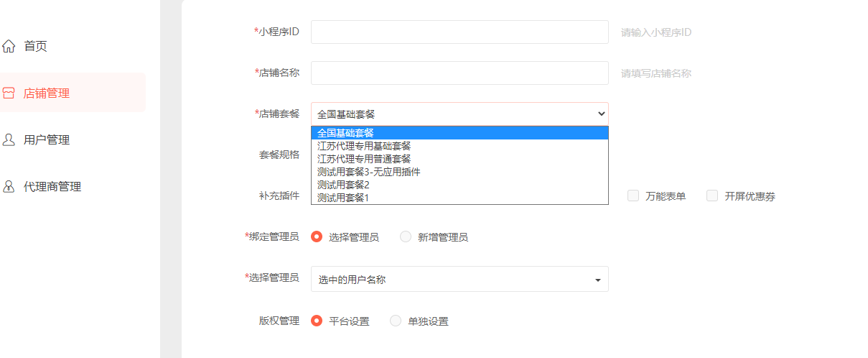The width and height of the screenshot is (868, 358).
Task: Click into the 店铺名称 text field
Action: pos(459,73)
